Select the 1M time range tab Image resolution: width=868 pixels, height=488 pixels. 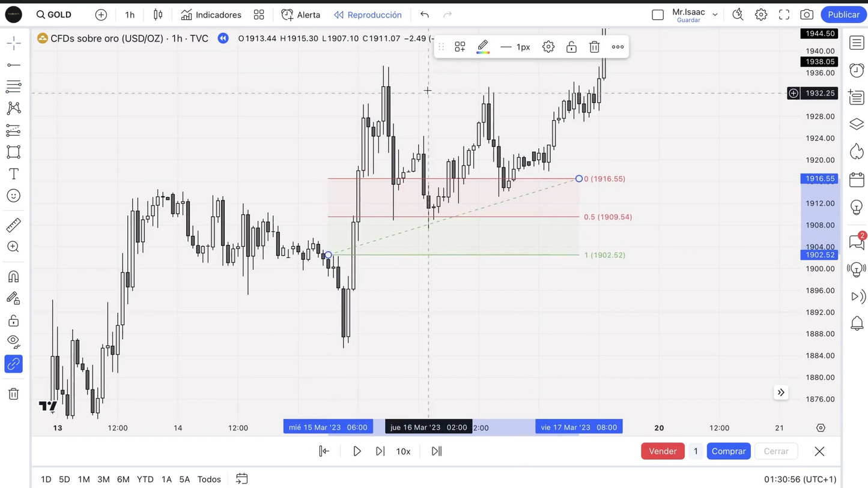[83, 479]
